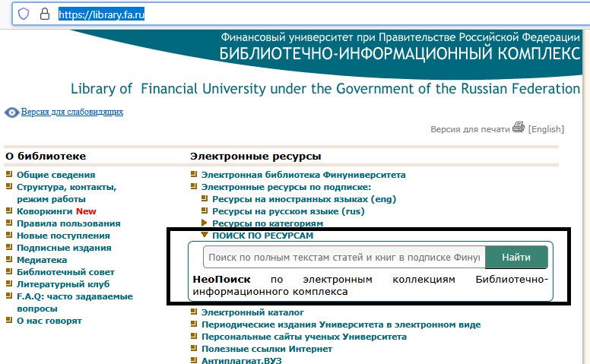Open Ресурсы на иностранных языках (eng)
The width and height of the screenshot is (590, 364).
[303, 199]
